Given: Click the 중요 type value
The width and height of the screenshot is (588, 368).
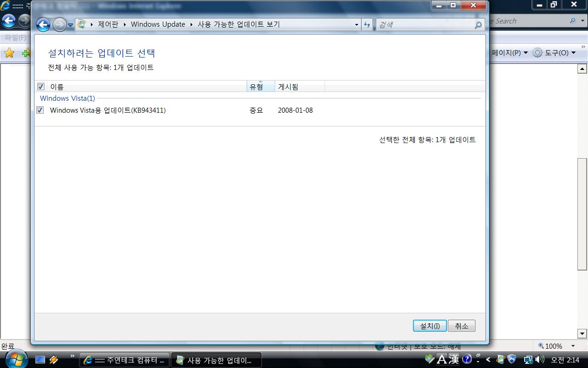Looking at the screenshot, I should pyautogui.click(x=256, y=110).
